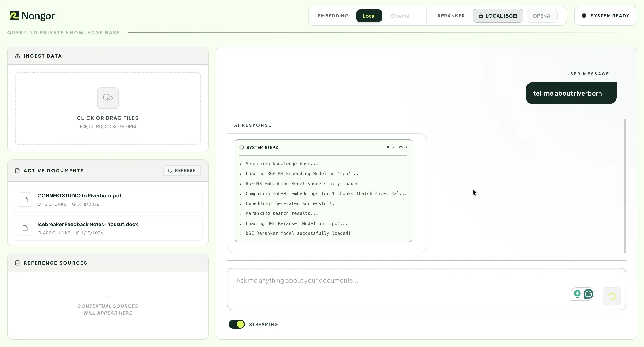Click 'BGE-M3 Embedding Model successfully loaded!' step
The width and height of the screenshot is (644, 347).
303,183
